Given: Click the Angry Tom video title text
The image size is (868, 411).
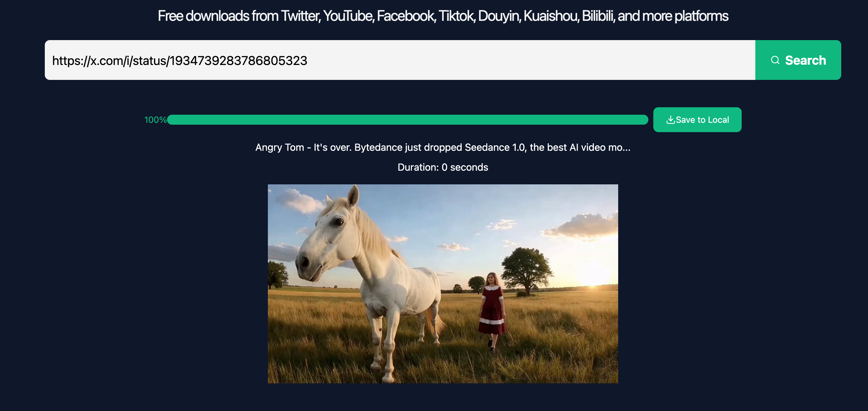Looking at the screenshot, I should (x=443, y=147).
